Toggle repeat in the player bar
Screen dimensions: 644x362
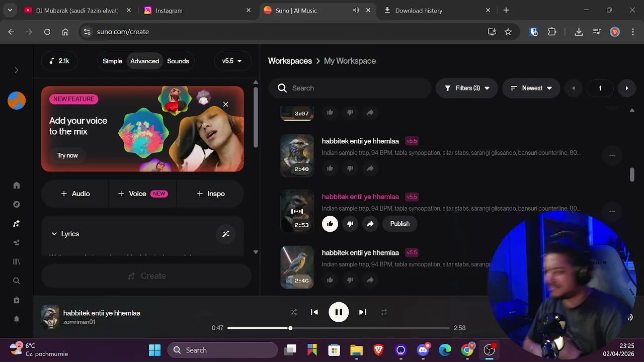pyautogui.click(x=384, y=312)
